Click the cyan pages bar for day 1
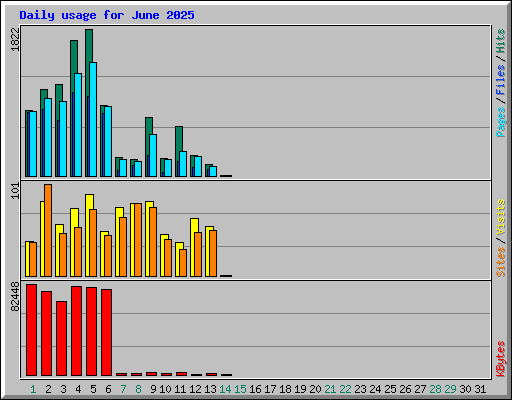512x400 pixels. [x=33, y=144]
